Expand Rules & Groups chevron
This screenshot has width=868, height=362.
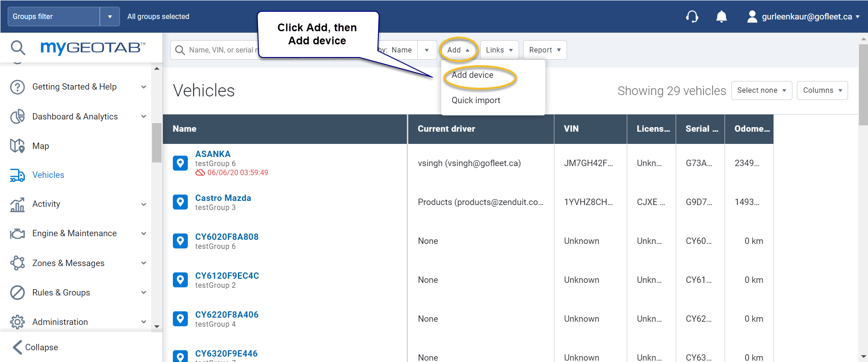(143, 292)
